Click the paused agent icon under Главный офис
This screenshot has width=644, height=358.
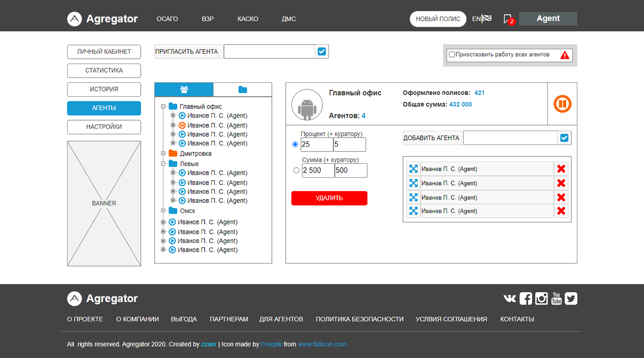coord(182,125)
